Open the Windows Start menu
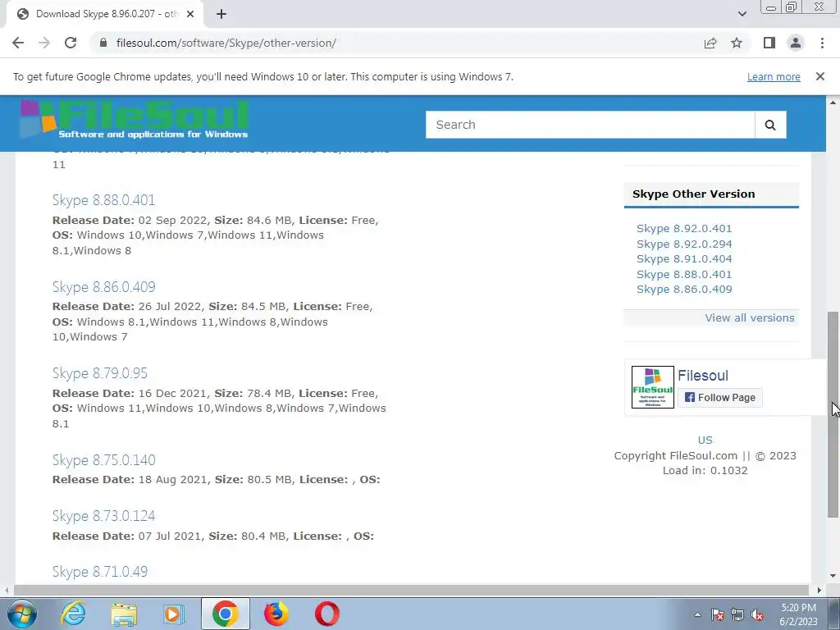 coord(21,614)
